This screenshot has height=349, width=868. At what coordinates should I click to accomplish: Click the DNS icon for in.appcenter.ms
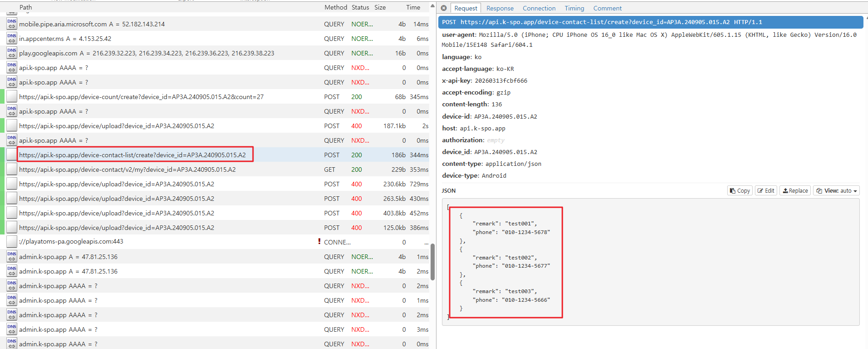tap(12, 39)
